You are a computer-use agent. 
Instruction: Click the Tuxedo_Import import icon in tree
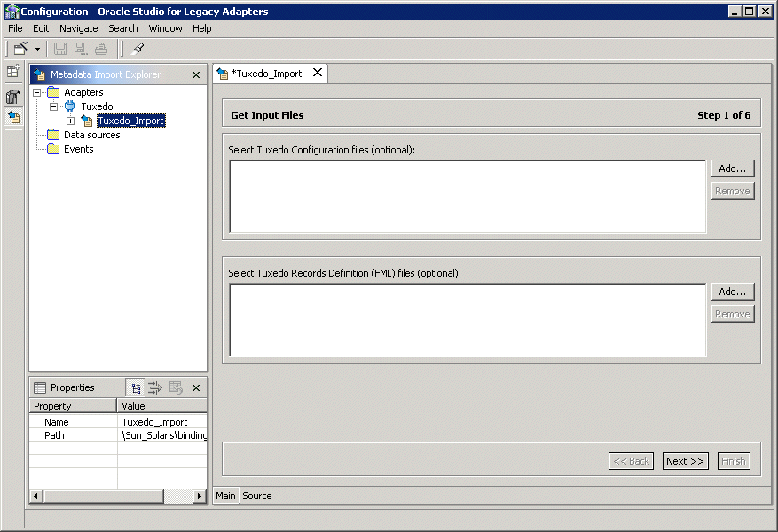click(x=87, y=121)
